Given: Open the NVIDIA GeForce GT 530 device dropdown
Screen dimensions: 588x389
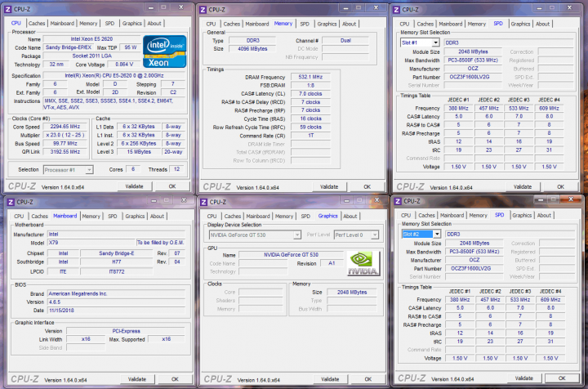Looking at the screenshot, I should (x=297, y=235).
